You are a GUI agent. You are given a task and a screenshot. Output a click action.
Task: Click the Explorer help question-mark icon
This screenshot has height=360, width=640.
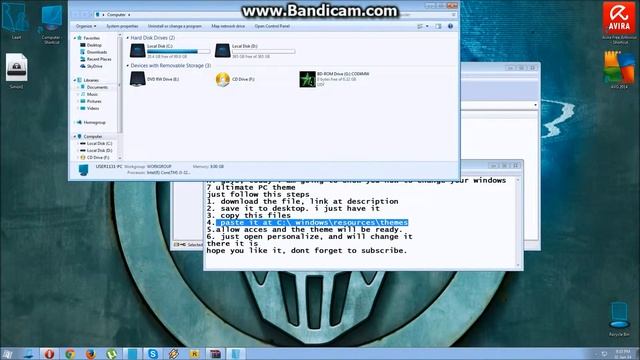[450, 26]
